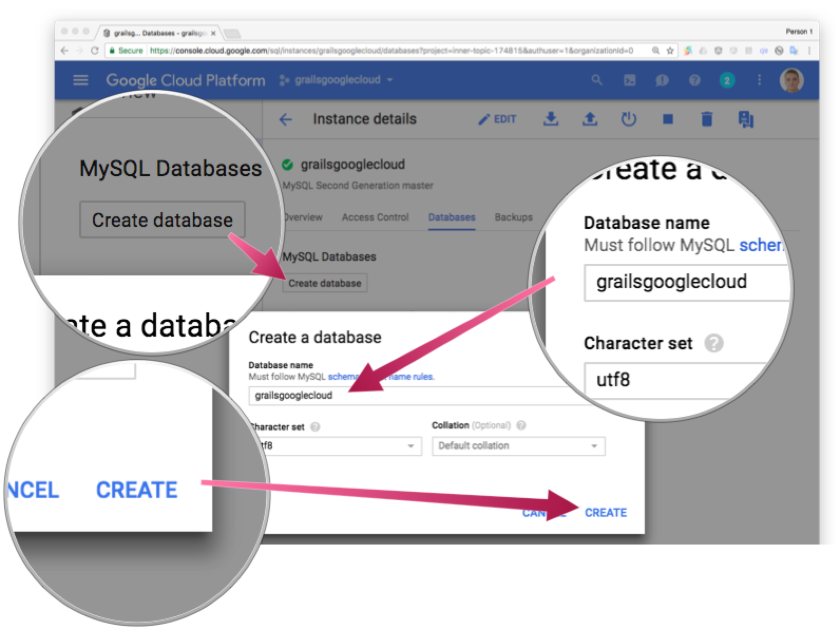Screen dimensions: 840x630
Task: Open the three-dot more menu in the blue header
Action: [x=759, y=80]
